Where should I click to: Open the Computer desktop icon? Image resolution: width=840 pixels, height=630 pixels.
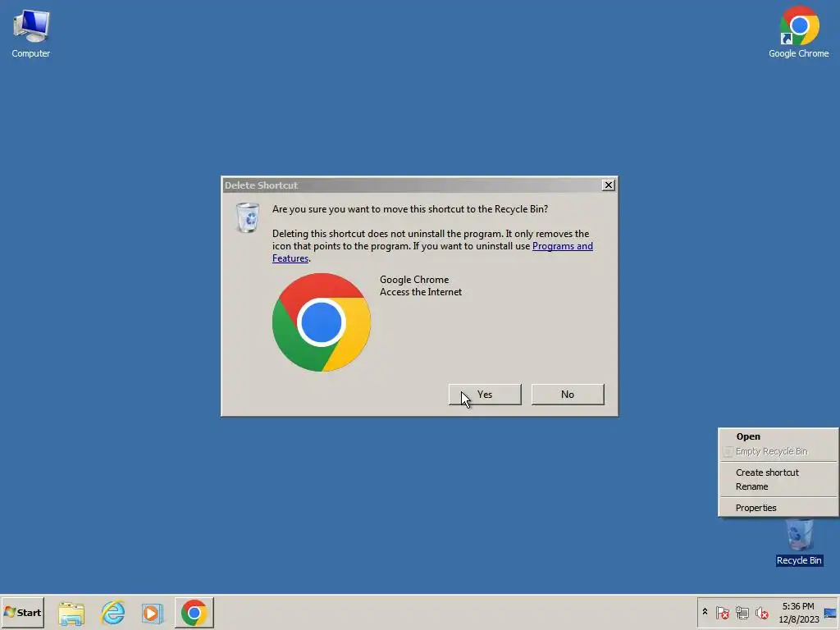pos(30,33)
